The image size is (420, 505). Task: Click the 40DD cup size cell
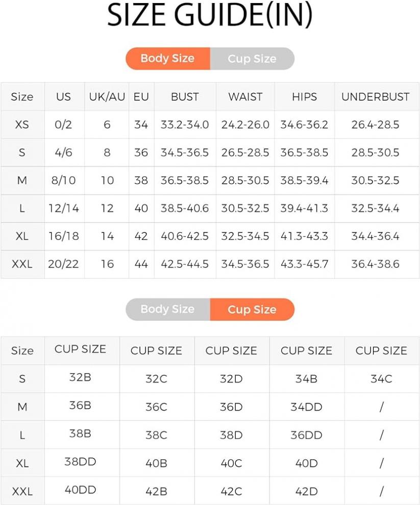tap(81, 490)
